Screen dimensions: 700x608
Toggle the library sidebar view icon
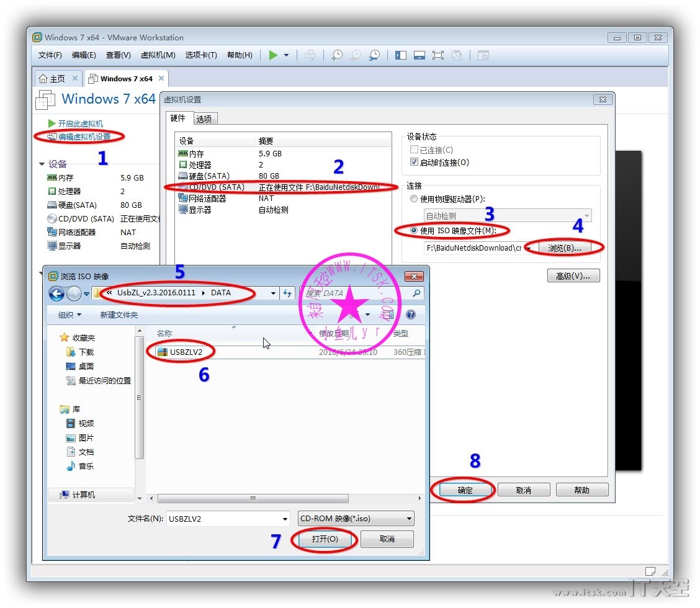pyautogui.click(x=401, y=55)
